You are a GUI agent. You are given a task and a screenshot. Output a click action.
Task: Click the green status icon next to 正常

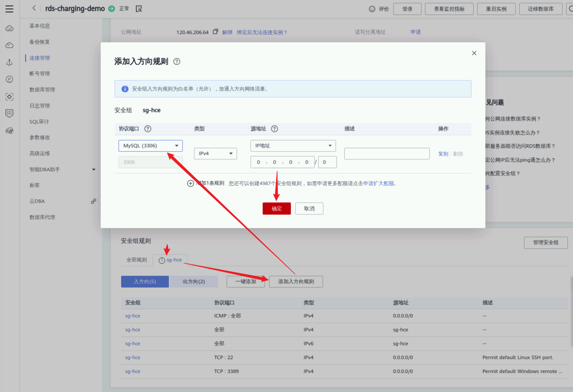(x=112, y=9)
